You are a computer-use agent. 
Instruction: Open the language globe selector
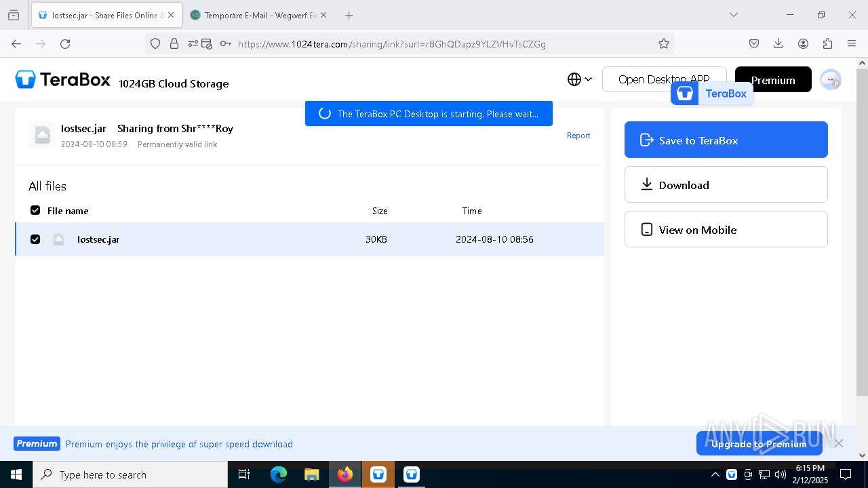(580, 79)
